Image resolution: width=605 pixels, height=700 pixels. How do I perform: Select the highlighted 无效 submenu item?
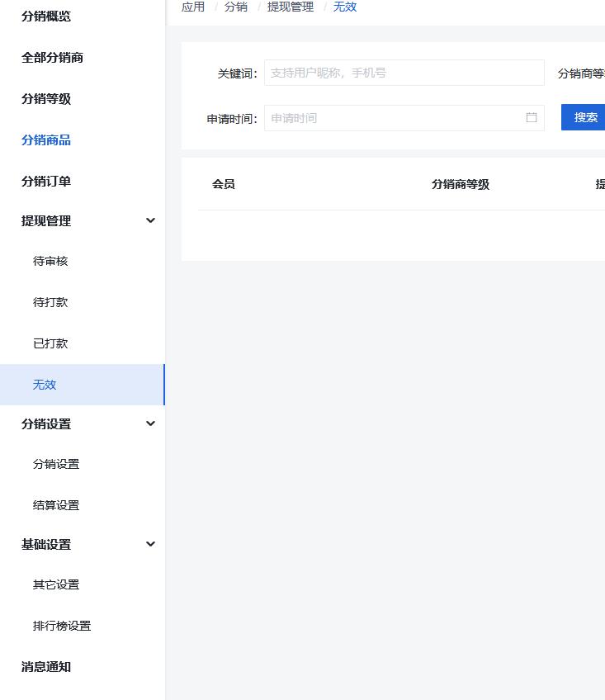[x=83, y=385]
